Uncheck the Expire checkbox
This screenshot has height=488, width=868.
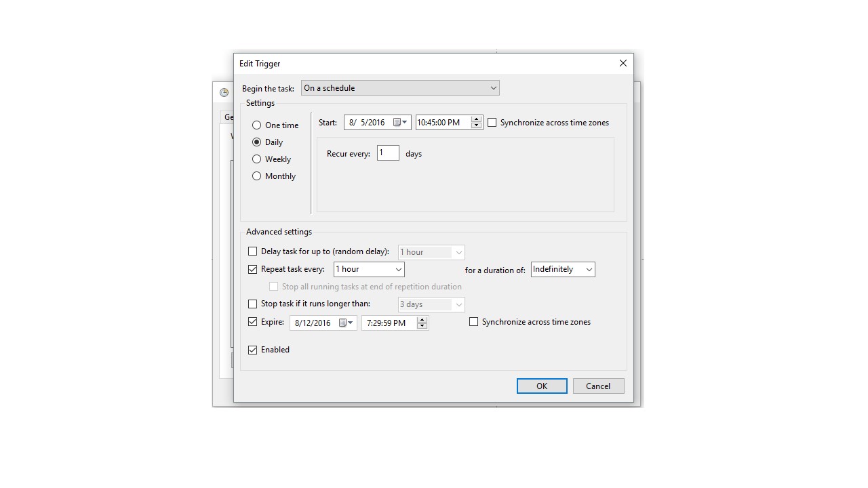pos(253,322)
